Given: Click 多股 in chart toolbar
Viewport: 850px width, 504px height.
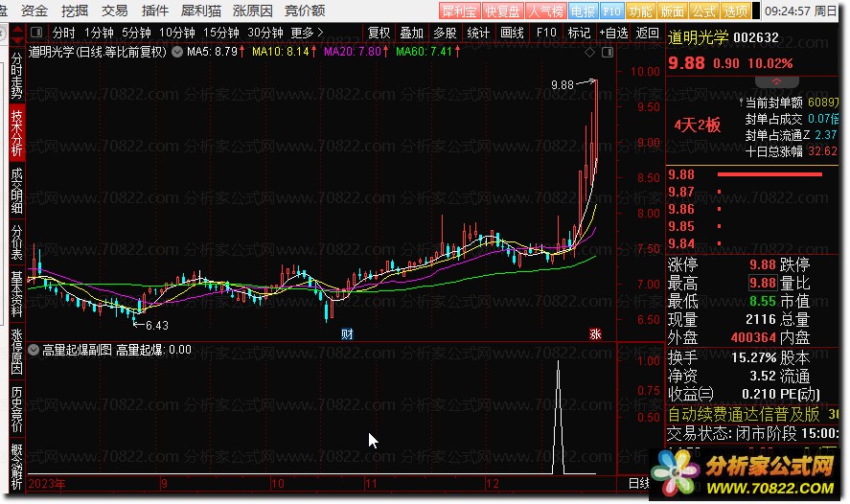Looking at the screenshot, I should (x=445, y=33).
